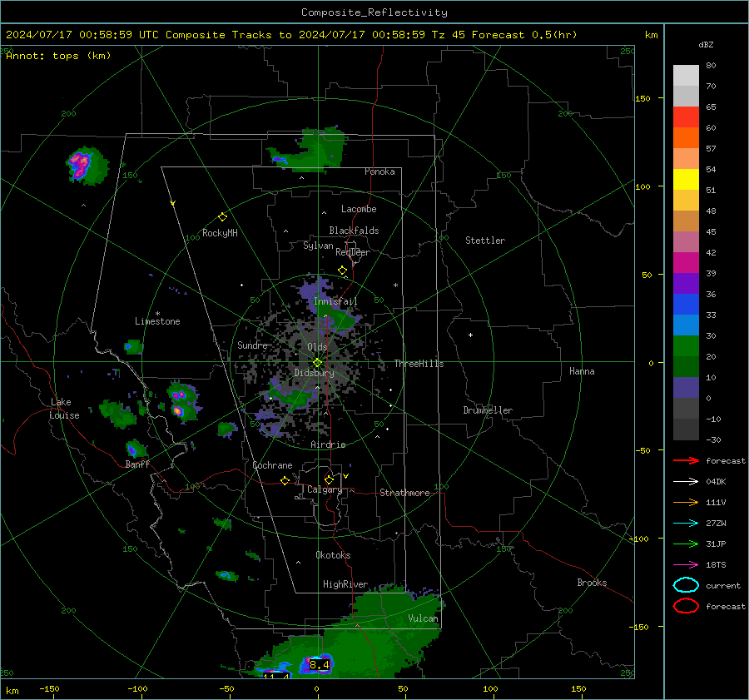Click the yellow diamond marker below RedDeer
Viewport: 749px width, 700px height.
(342, 271)
